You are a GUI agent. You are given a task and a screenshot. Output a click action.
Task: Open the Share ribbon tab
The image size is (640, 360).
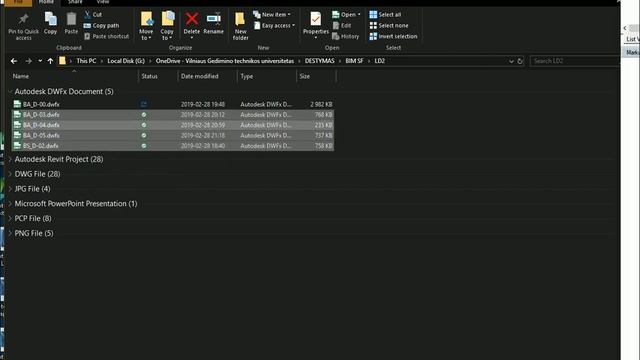coord(75,2)
